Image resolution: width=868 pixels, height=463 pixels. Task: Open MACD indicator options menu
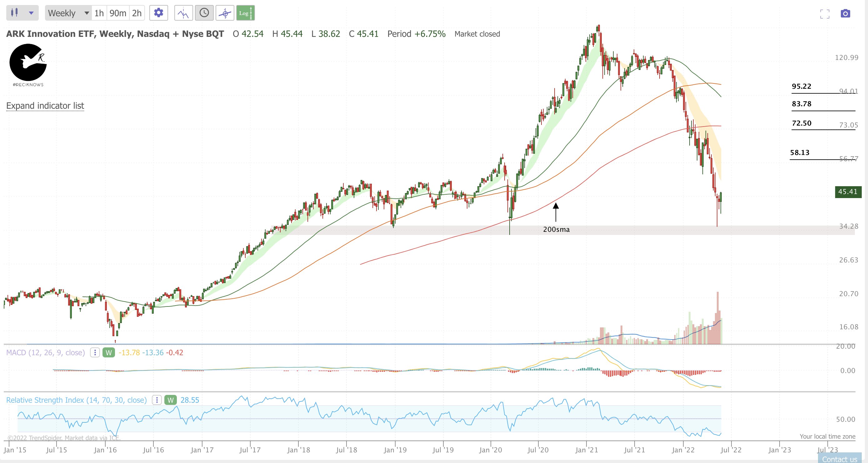point(95,352)
